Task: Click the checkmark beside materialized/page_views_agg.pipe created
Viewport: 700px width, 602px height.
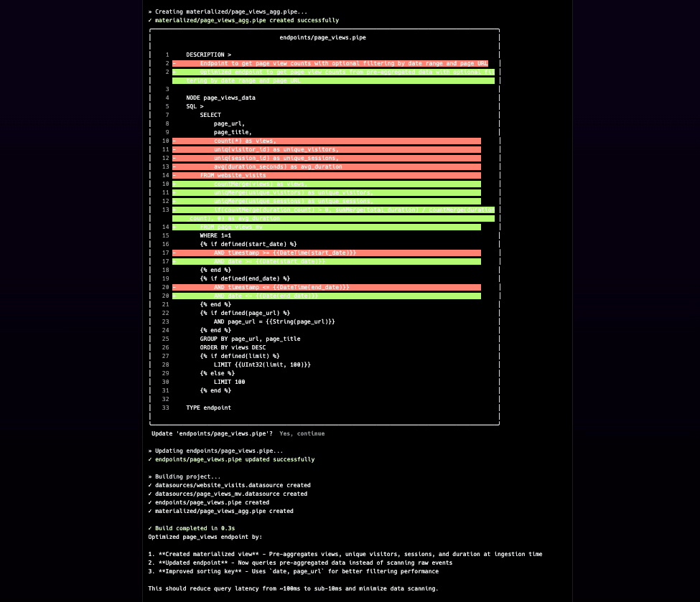Action: [x=150, y=20]
